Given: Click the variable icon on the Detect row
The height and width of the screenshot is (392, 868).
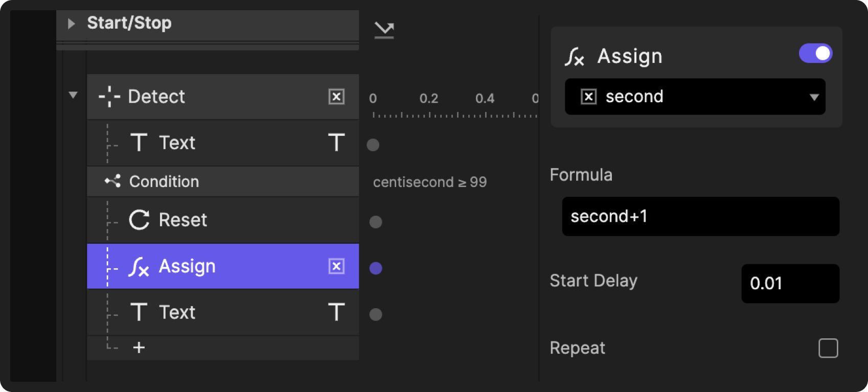Looking at the screenshot, I should (336, 97).
